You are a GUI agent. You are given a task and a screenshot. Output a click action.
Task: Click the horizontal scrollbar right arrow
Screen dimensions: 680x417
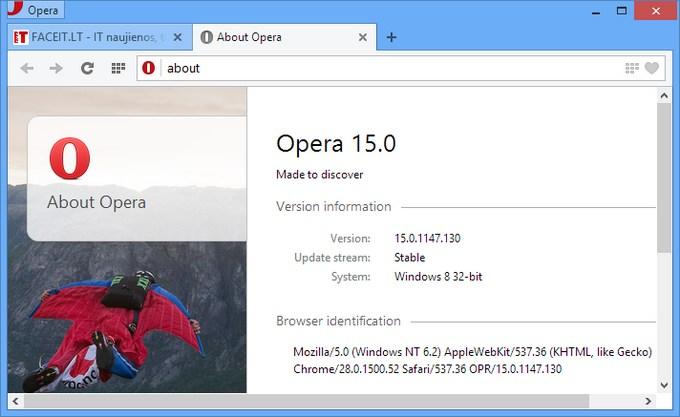point(648,401)
